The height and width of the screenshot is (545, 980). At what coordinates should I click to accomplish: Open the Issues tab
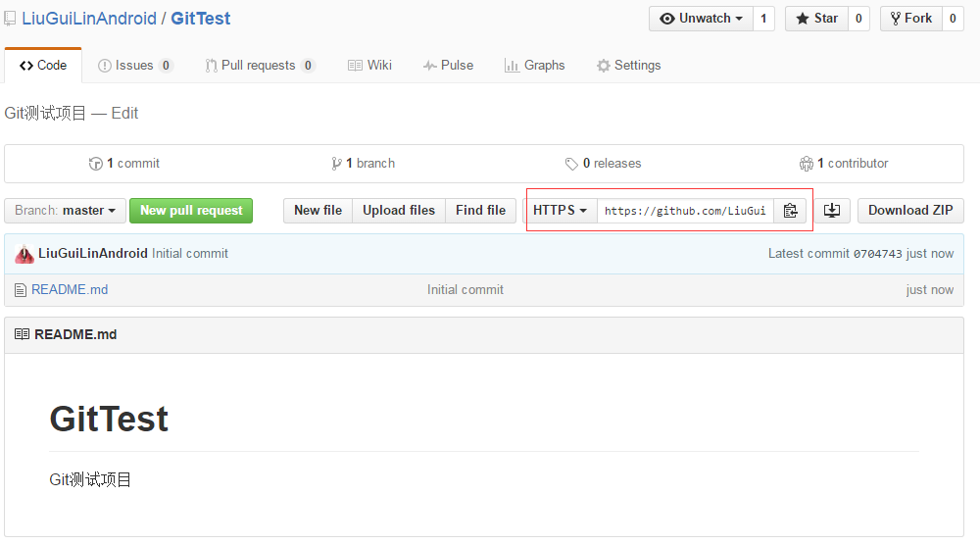135,66
